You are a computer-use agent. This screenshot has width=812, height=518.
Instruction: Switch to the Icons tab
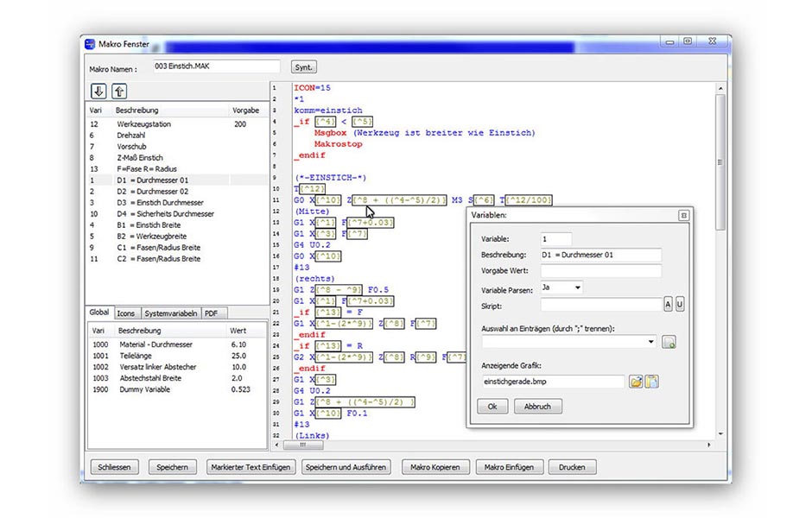click(126, 313)
